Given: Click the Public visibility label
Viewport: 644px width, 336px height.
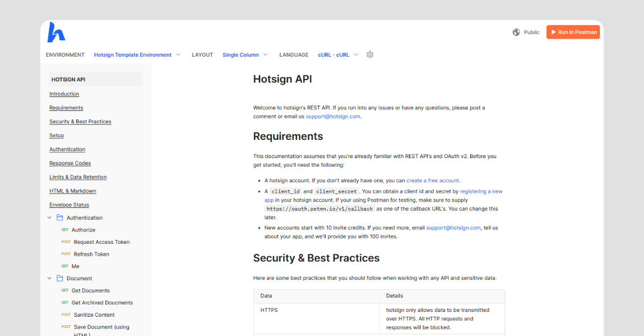Looking at the screenshot, I should tap(532, 32).
